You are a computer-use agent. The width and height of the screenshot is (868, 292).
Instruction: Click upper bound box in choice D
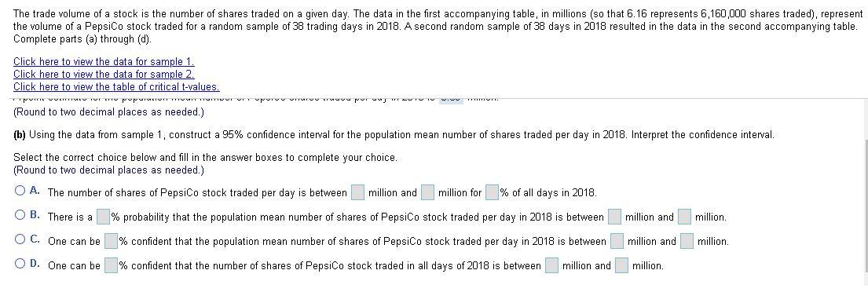click(621, 265)
